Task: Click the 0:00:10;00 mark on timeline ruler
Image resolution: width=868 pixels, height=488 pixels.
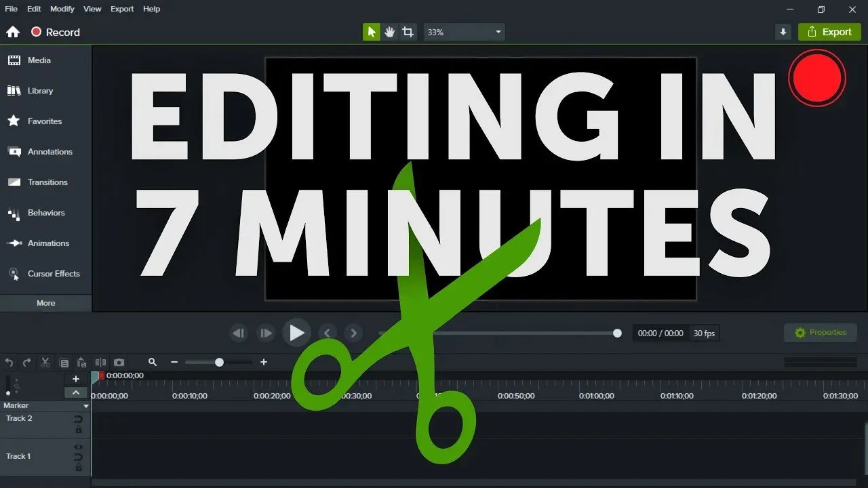Action: pyautogui.click(x=190, y=396)
